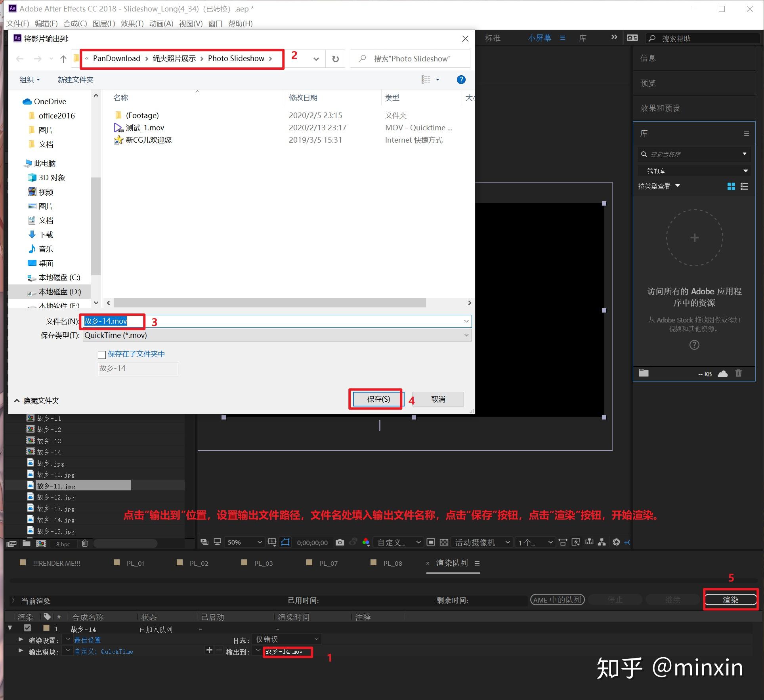Open the 效果(T) menu
Viewport: 764px width, 700px height.
(x=132, y=23)
